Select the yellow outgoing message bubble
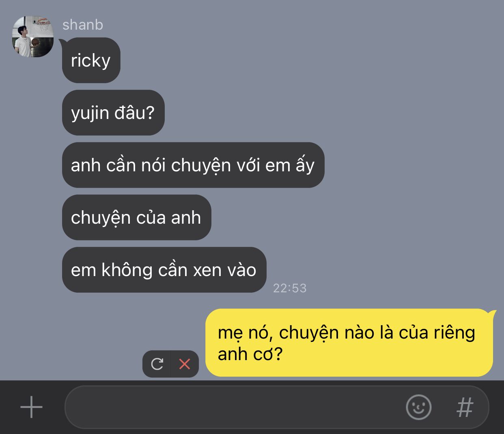 tap(349, 343)
